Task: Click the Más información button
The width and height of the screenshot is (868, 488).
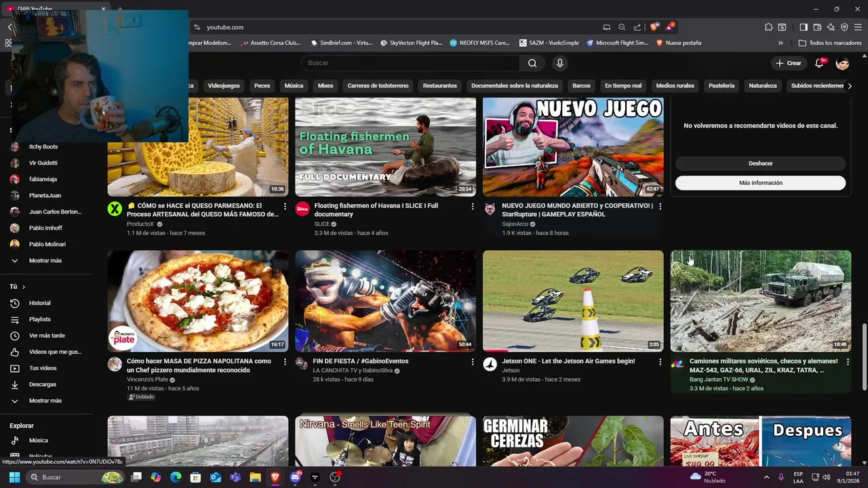Action: [x=760, y=183]
